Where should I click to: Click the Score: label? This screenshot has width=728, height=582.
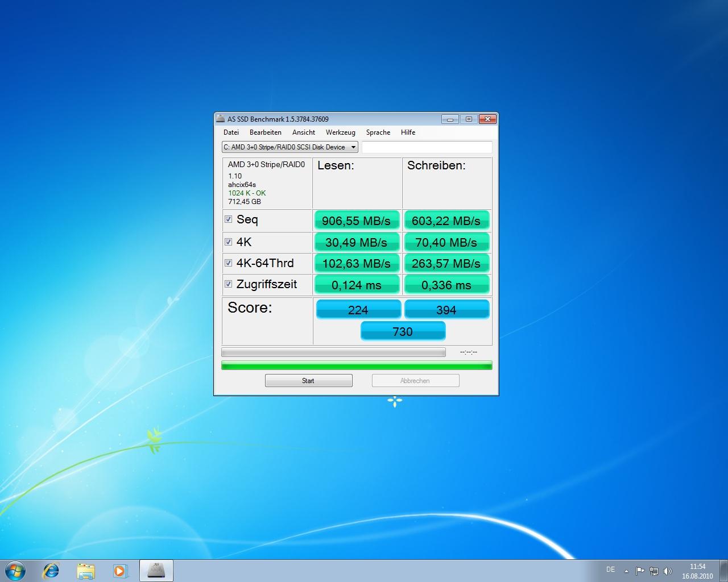250,307
